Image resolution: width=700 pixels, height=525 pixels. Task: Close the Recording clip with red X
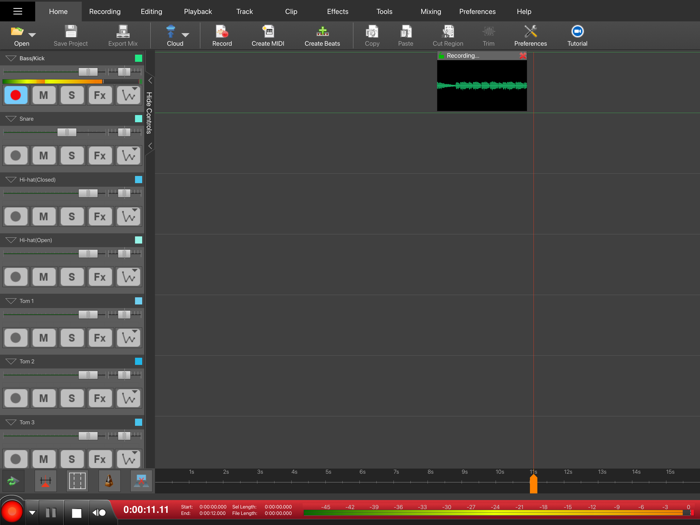523,56
